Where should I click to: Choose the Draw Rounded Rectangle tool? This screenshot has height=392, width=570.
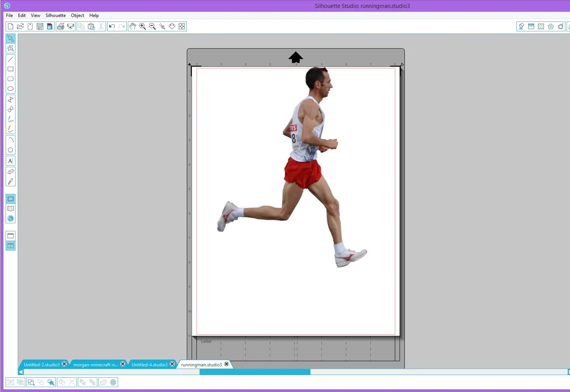[10, 79]
